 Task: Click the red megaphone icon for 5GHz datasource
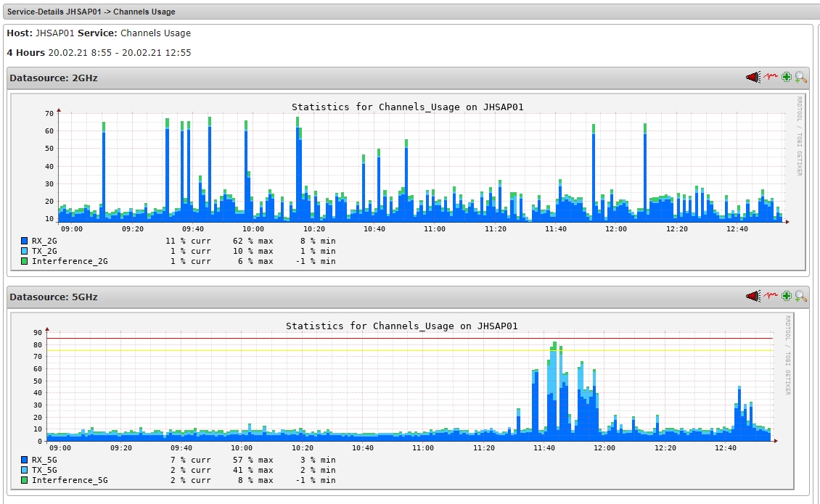tap(753, 297)
